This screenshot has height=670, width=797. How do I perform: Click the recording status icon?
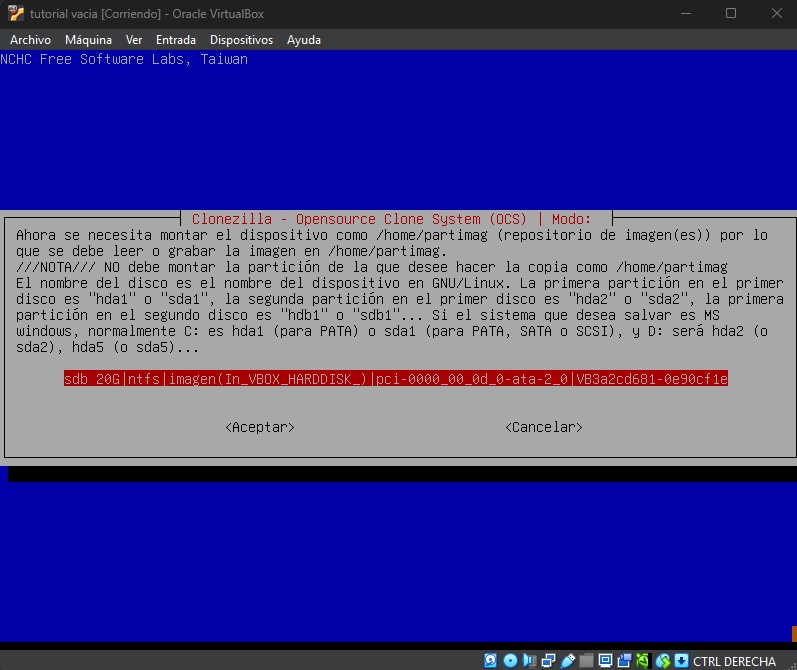pyautogui.click(x=624, y=660)
